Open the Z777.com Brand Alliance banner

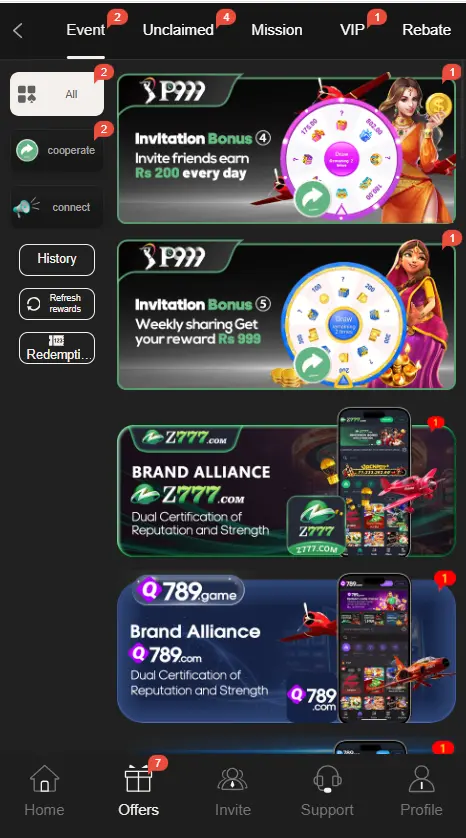(x=286, y=490)
